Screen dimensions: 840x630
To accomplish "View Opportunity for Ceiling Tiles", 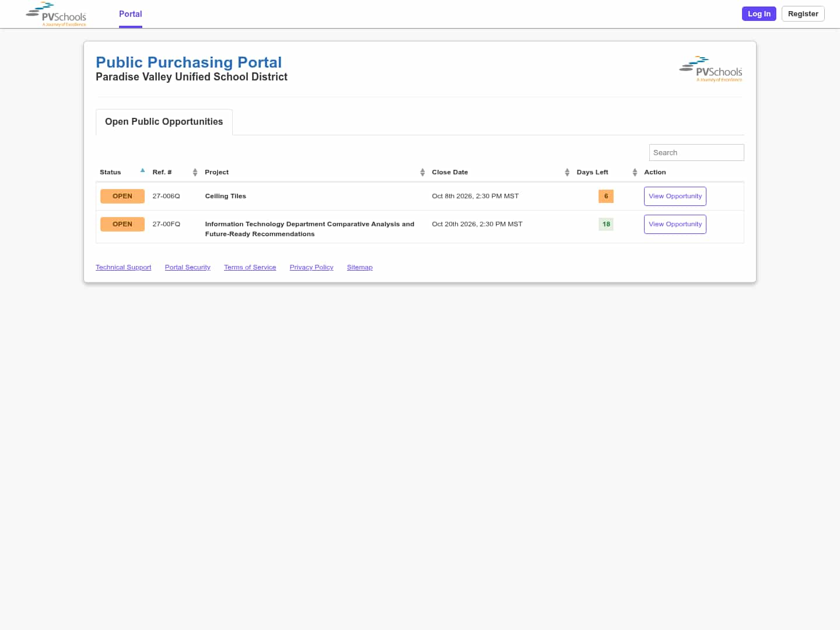I will point(675,196).
